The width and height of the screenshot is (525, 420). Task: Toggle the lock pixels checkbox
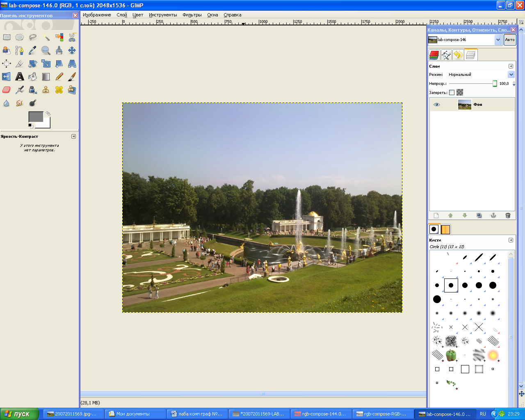point(452,93)
